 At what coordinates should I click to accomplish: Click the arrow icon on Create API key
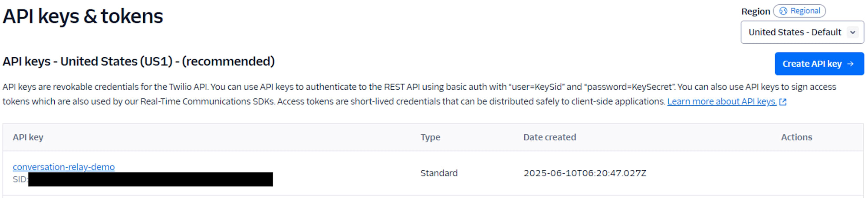click(851, 64)
